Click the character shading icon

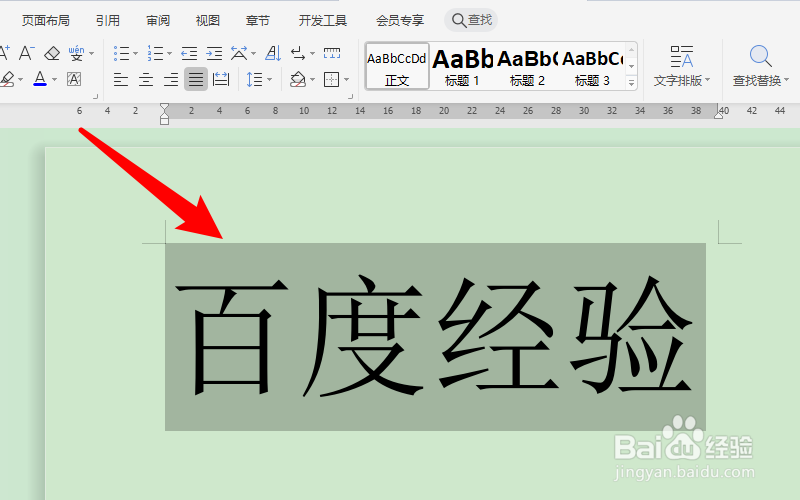click(x=74, y=79)
